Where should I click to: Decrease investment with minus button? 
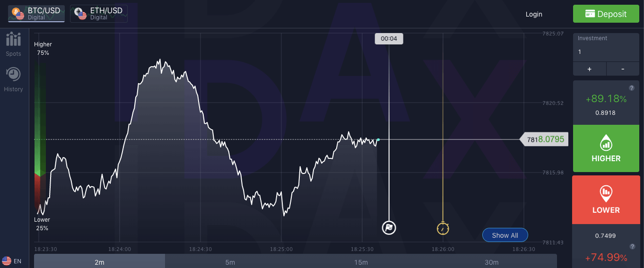pyautogui.click(x=623, y=69)
